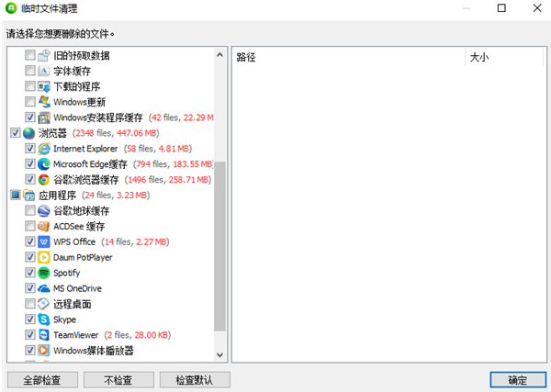Uncheck the Microsoft Edge缓存 checkbox
Image resolution: width=551 pixels, height=392 pixels.
[30, 163]
